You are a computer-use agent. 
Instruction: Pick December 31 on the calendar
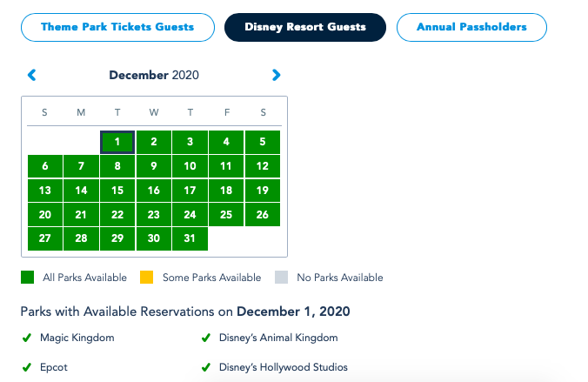click(190, 238)
